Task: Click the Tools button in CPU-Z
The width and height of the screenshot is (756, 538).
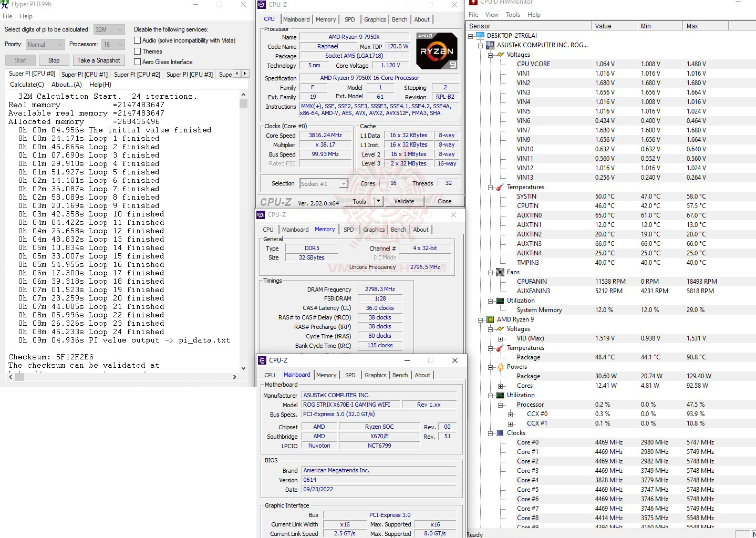Action: click(359, 201)
